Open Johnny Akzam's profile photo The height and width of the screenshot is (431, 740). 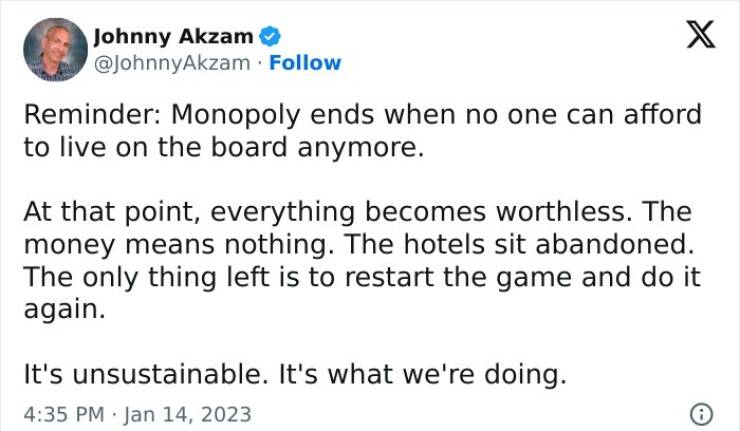tap(55, 49)
